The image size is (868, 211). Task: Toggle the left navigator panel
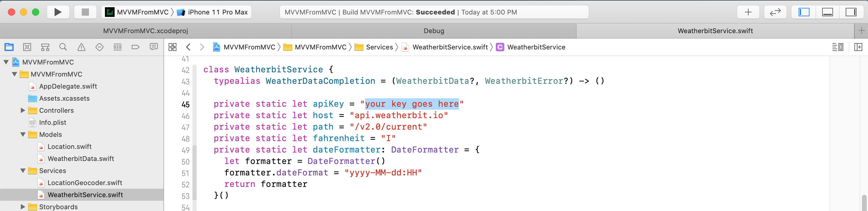coord(804,12)
